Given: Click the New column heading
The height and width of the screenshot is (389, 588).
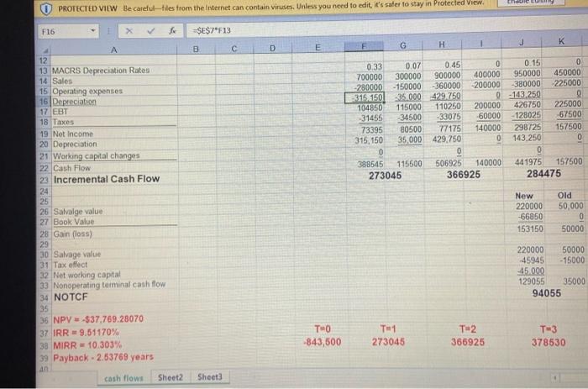Looking at the screenshot, I should click(524, 197).
